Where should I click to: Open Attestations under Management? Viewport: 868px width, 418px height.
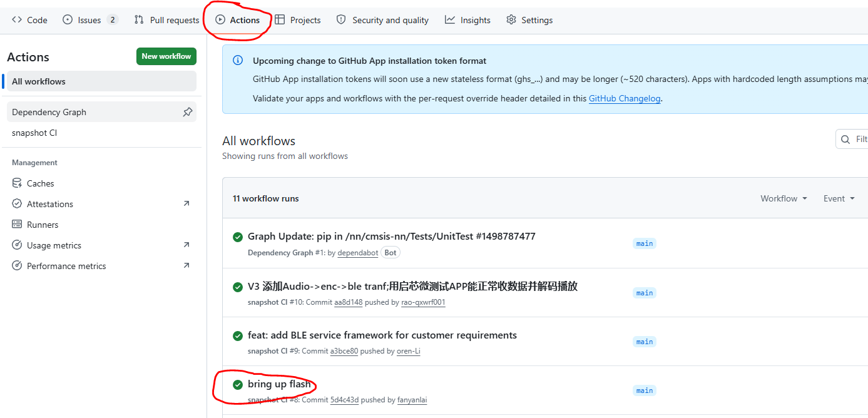click(101, 204)
